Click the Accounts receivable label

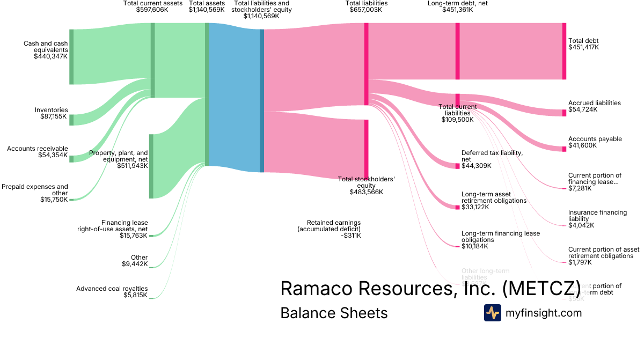[x=38, y=152]
